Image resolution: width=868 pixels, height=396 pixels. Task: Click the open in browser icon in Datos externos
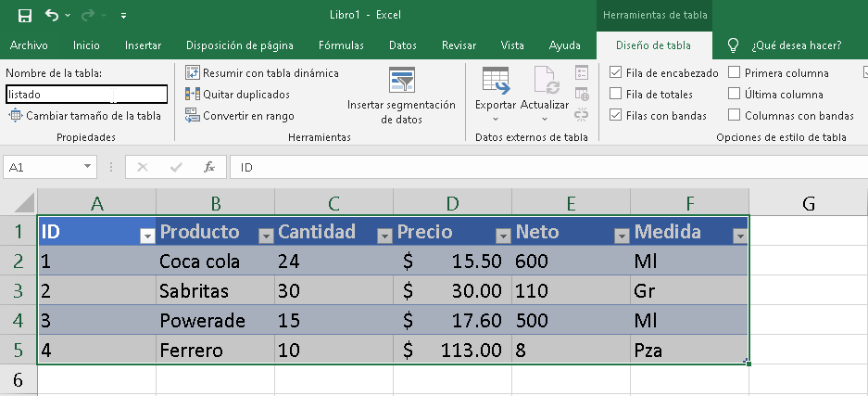(x=581, y=94)
